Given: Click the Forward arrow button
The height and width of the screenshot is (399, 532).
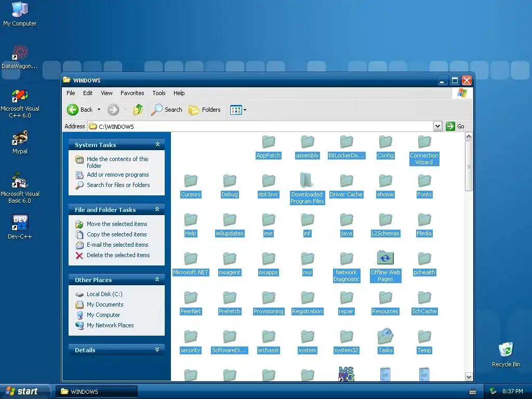Looking at the screenshot, I should (113, 110).
